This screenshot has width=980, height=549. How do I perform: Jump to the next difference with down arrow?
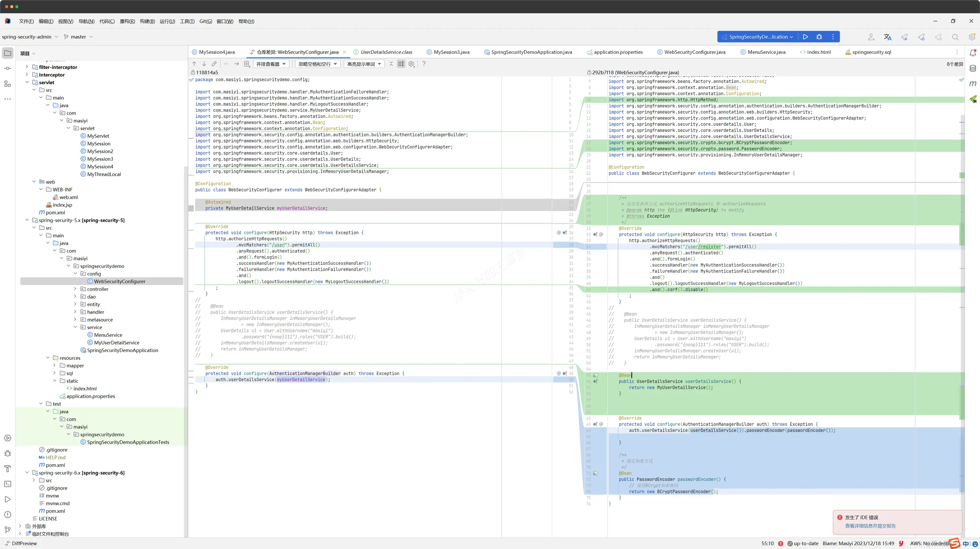(x=204, y=64)
